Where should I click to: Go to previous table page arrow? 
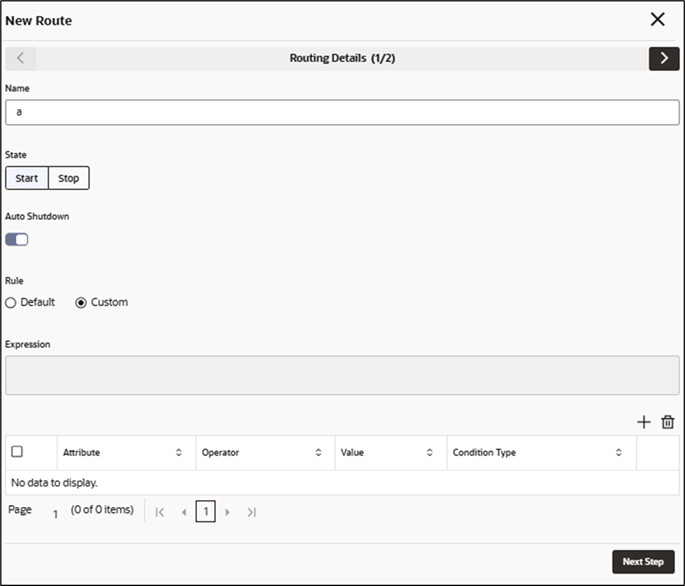tap(184, 512)
